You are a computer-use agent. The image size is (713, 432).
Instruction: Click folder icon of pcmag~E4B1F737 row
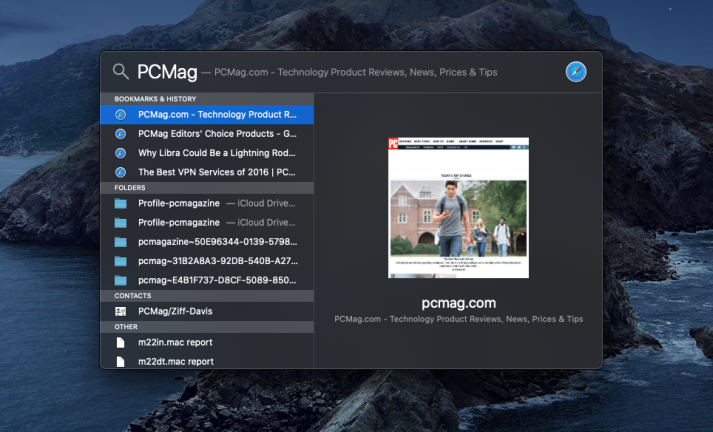pos(121,280)
